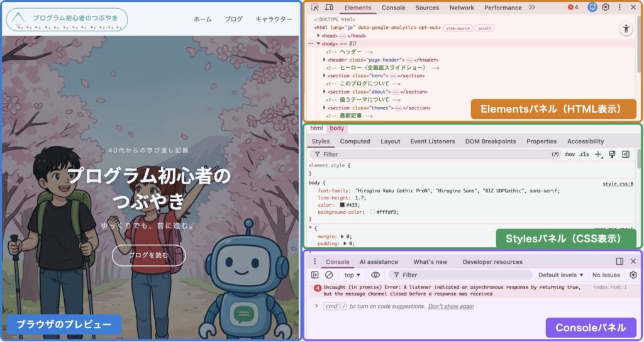Image resolution: width=644 pixels, height=342 pixels.
Task: Show the console sidebar icon
Action: click(x=314, y=275)
